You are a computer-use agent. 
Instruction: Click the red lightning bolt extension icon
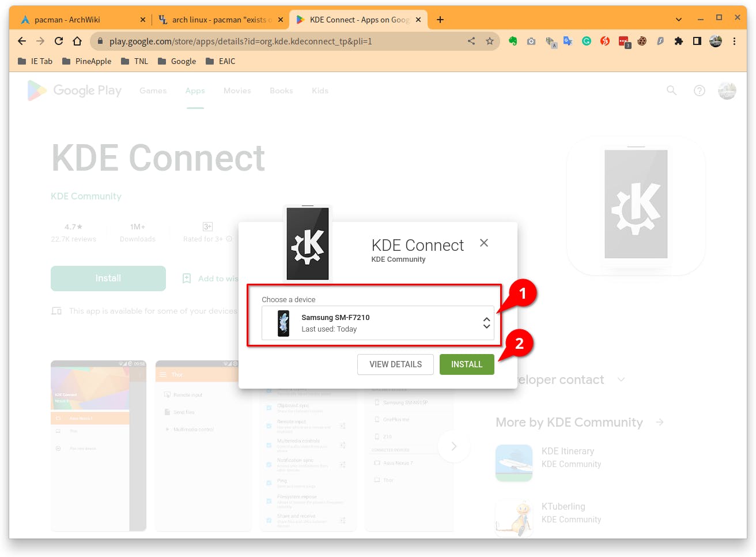(x=605, y=41)
